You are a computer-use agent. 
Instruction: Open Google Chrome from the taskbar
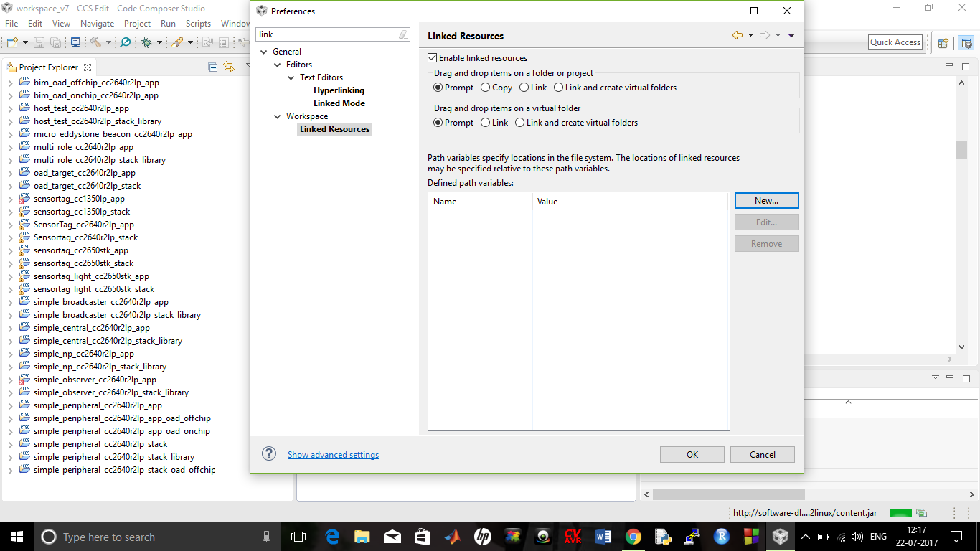click(633, 537)
